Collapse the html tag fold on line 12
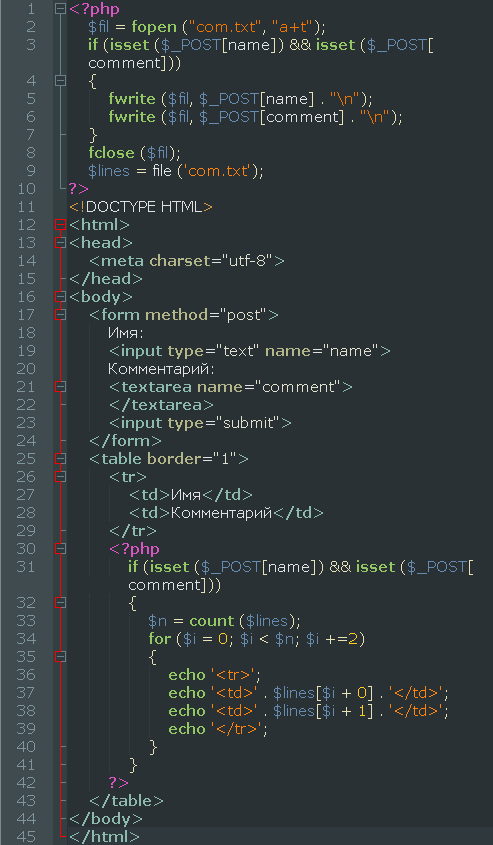This screenshot has height=845, width=493. pos(60,225)
